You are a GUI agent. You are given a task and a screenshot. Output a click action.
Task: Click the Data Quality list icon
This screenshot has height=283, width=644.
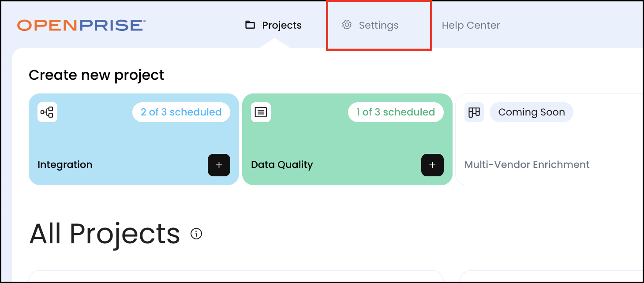tap(261, 112)
